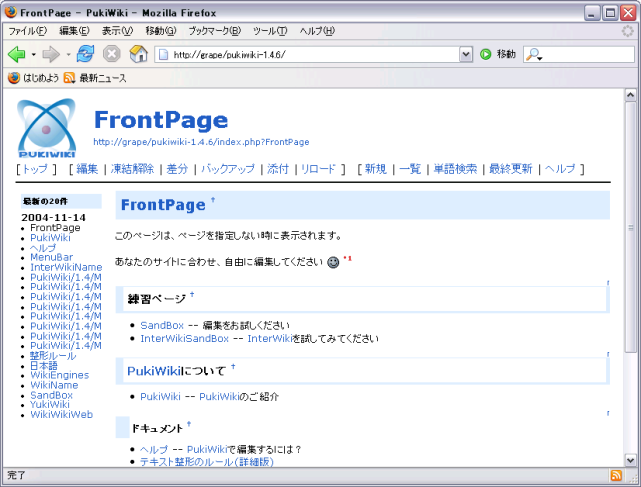641x487 pixels.
Task: Click the 編集 link in wiki navigation
Action: click(87, 169)
